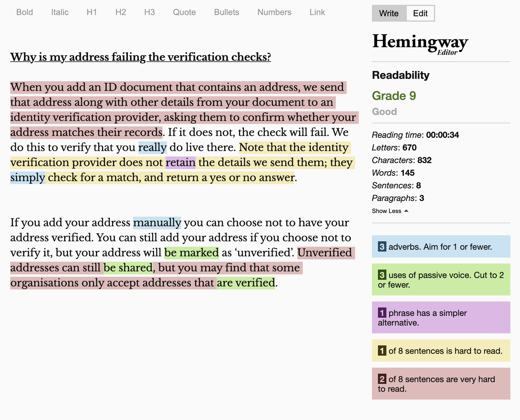Click the yellow hard sentence badge 1

[x=382, y=351]
